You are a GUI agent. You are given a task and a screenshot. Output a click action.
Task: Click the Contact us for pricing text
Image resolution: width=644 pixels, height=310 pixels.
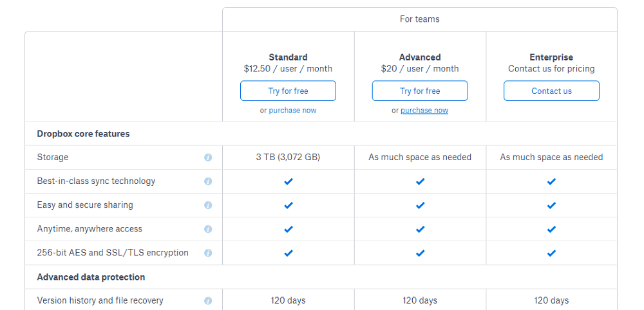551,69
